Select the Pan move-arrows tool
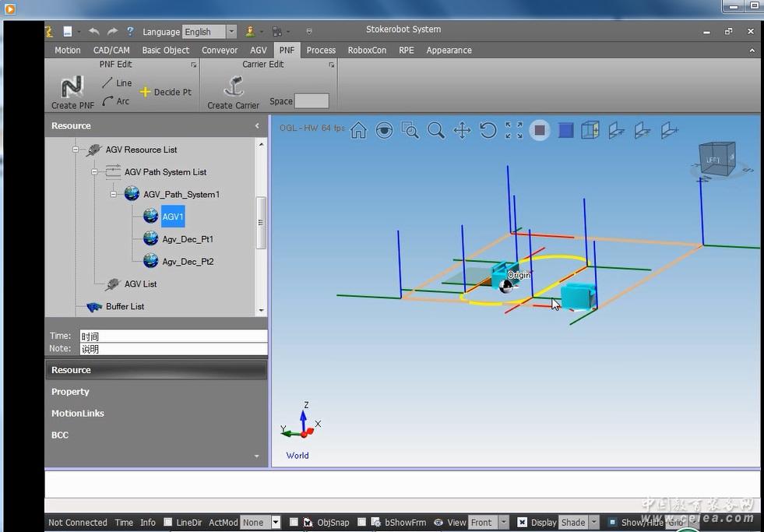764x532 pixels. coord(462,131)
